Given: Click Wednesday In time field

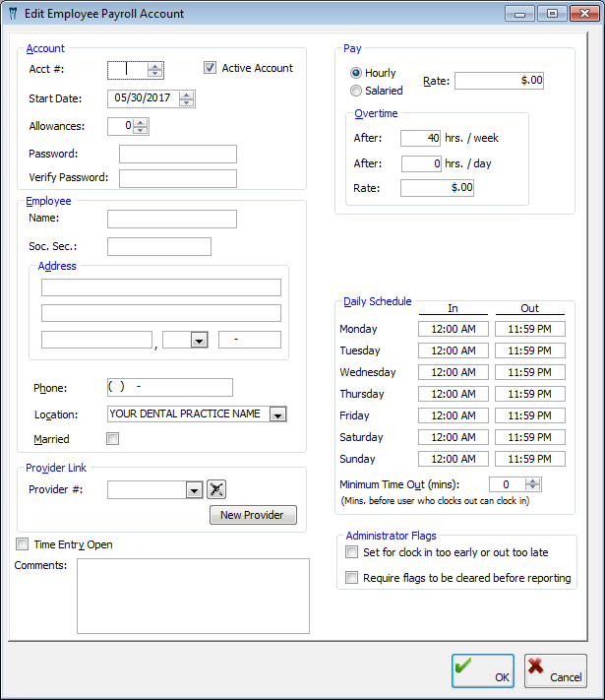Looking at the screenshot, I should (x=454, y=372).
